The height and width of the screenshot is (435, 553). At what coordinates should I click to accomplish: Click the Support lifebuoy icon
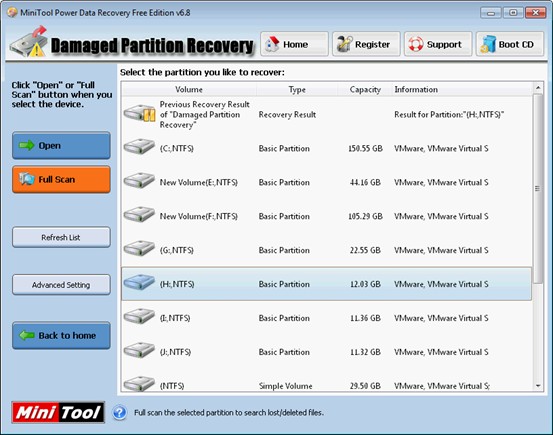416,44
